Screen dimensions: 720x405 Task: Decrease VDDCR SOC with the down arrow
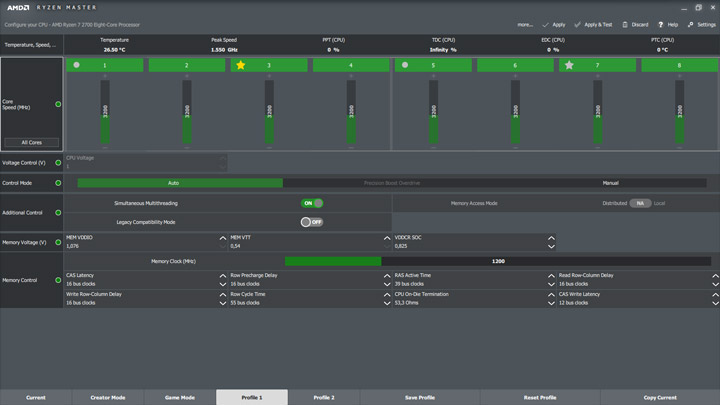pyautogui.click(x=551, y=247)
